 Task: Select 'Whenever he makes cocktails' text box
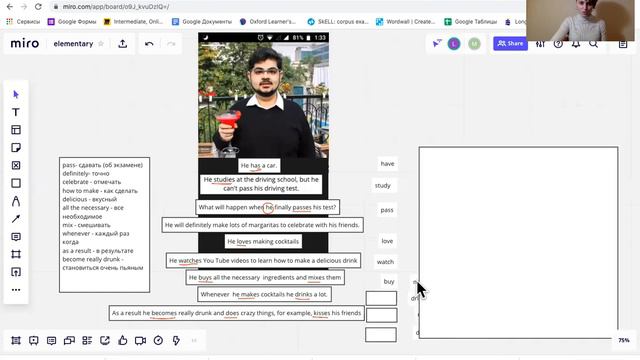point(264,294)
